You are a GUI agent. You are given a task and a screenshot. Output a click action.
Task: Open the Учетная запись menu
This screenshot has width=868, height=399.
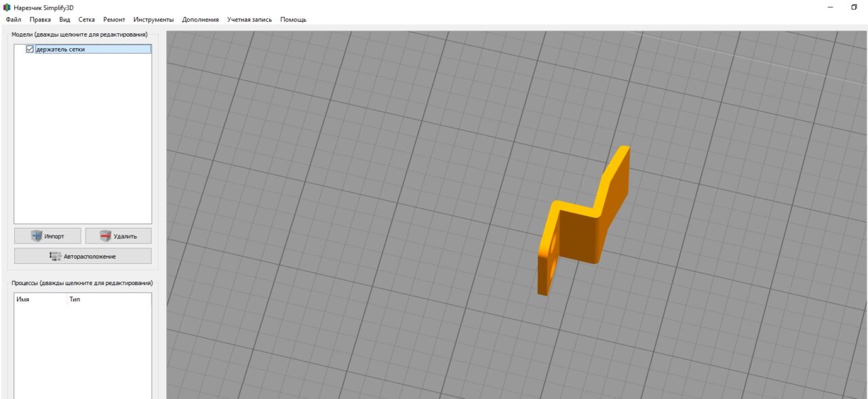[x=250, y=20]
